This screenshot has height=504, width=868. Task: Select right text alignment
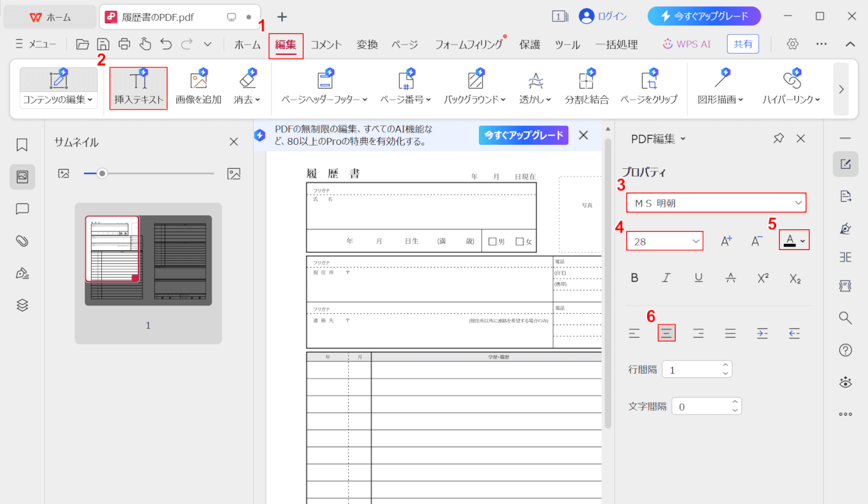click(x=699, y=333)
